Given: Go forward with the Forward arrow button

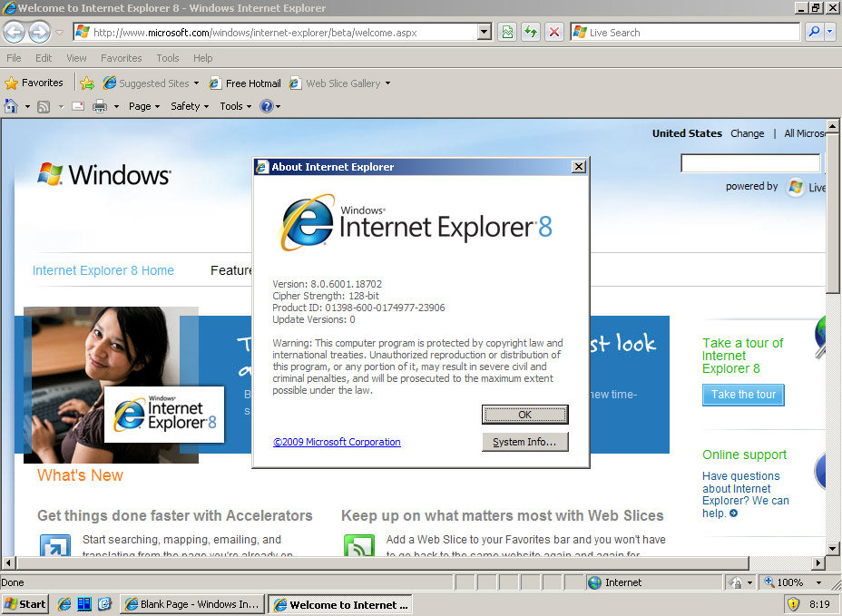Looking at the screenshot, I should click(39, 33).
